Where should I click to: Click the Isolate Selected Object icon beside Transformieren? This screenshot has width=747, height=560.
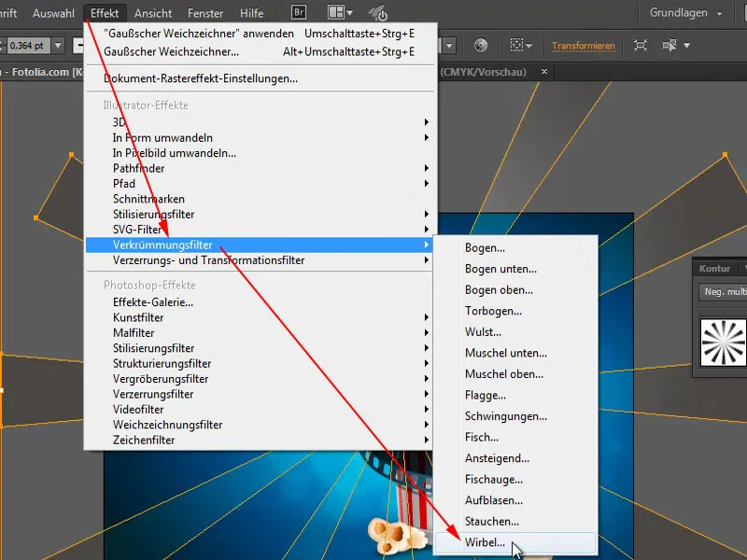click(x=639, y=44)
